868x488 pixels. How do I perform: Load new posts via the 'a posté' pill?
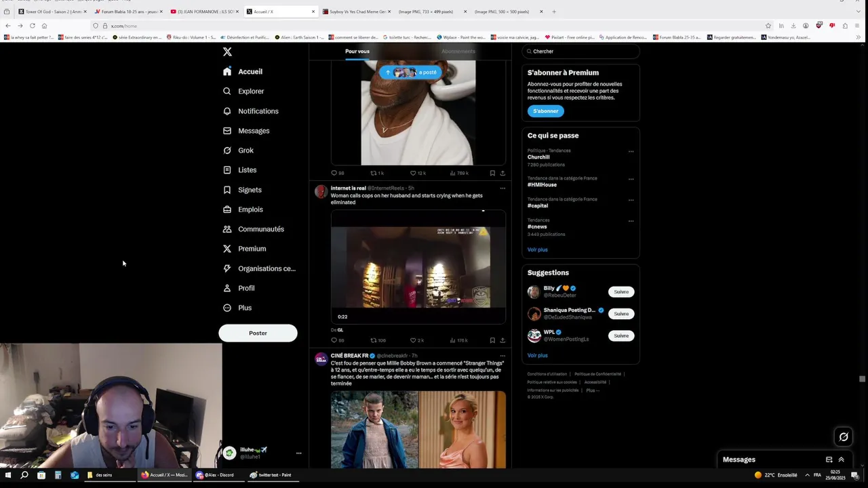coord(410,73)
